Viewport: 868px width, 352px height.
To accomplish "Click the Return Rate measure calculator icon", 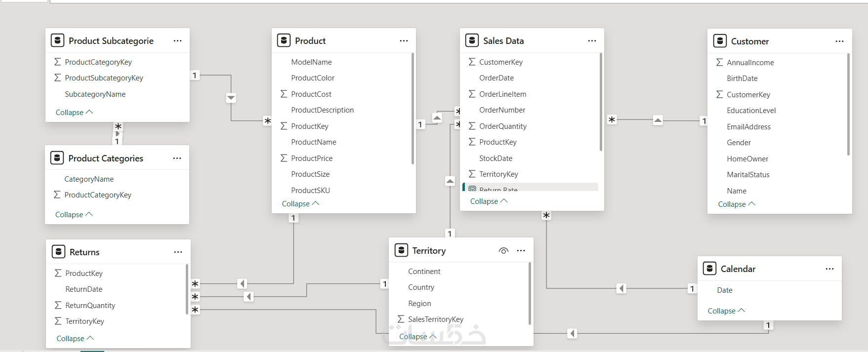I will coord(472,189).
